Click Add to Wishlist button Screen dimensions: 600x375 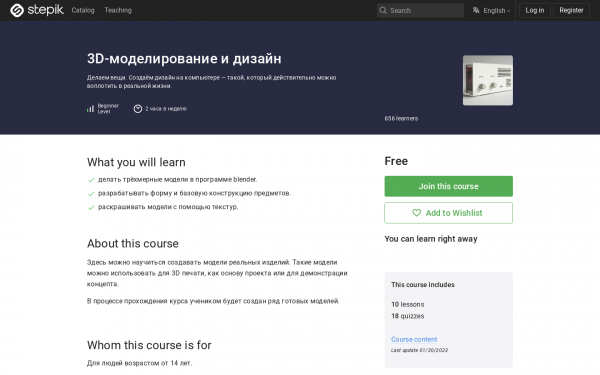tap(448, 213)
